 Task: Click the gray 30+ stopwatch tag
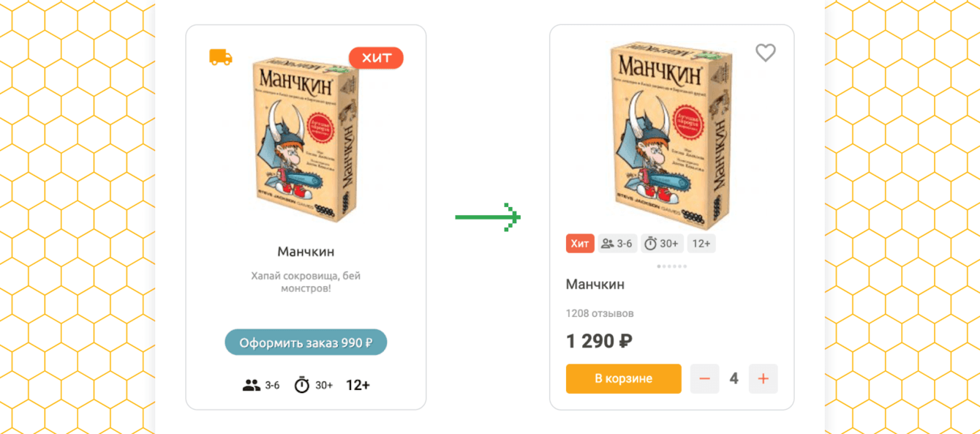click(x=662, y=244)
